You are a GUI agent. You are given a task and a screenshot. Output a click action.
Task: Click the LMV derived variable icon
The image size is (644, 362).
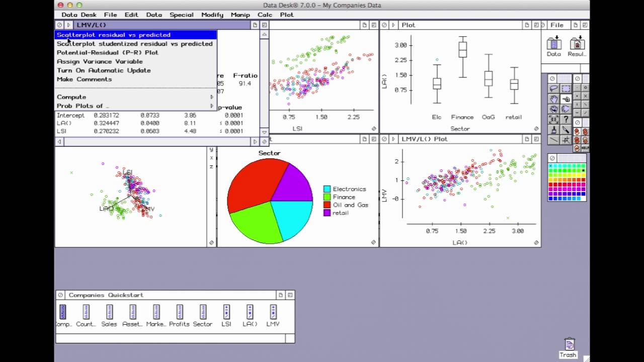(273, 312)
